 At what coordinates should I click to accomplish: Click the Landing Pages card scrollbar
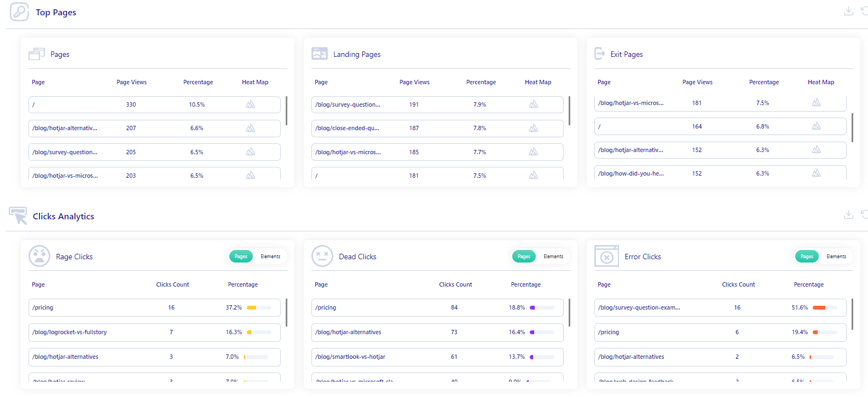(x=569, y=111)
